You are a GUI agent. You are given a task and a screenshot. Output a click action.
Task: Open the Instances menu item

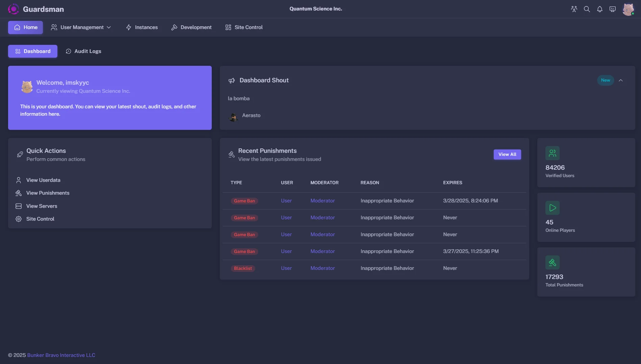click(142, 27)
